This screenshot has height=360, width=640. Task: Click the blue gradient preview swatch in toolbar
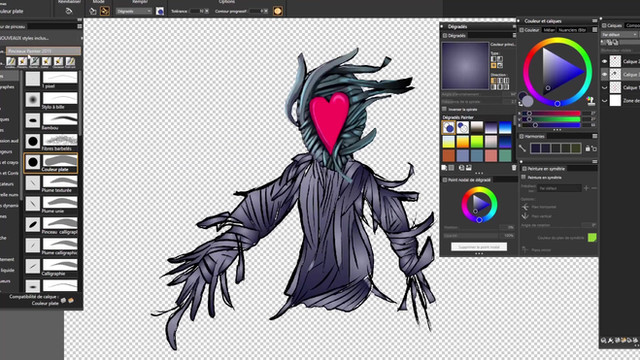click(160, 11)
